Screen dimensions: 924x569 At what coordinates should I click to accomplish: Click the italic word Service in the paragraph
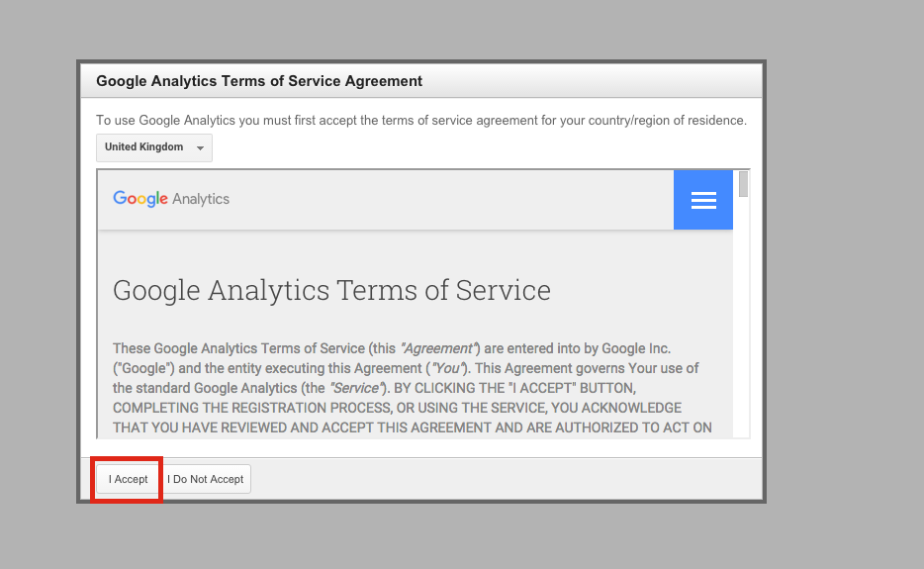[356, 388]
